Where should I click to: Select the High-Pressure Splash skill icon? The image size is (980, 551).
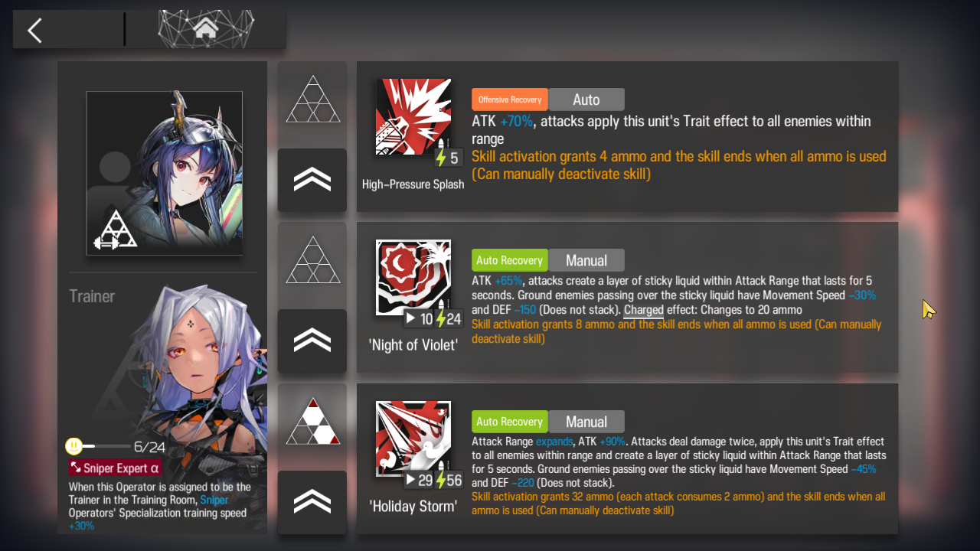[413, 117]
